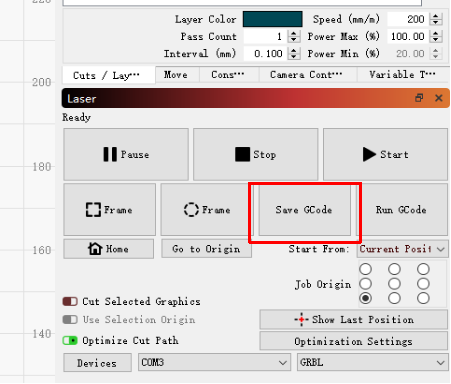Expand the COM3 port dropdown
The image size is (451, 384).
(x=214, y=362)
